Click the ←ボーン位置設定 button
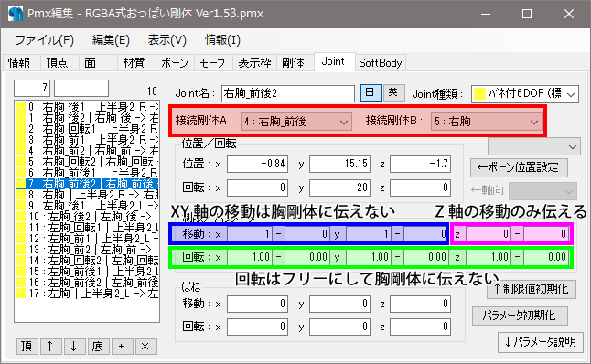This screenshot has height=364, width=591. [x=519, y=167]
